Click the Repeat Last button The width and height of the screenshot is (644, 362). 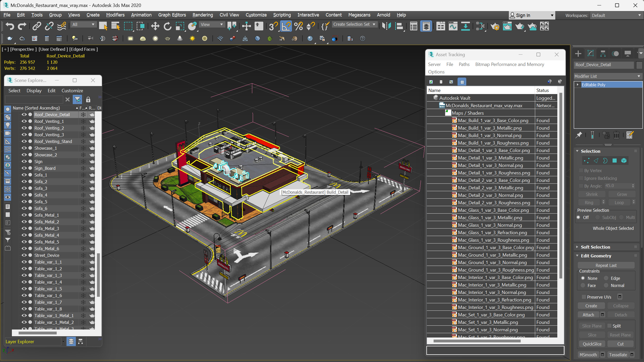point(606,265)
